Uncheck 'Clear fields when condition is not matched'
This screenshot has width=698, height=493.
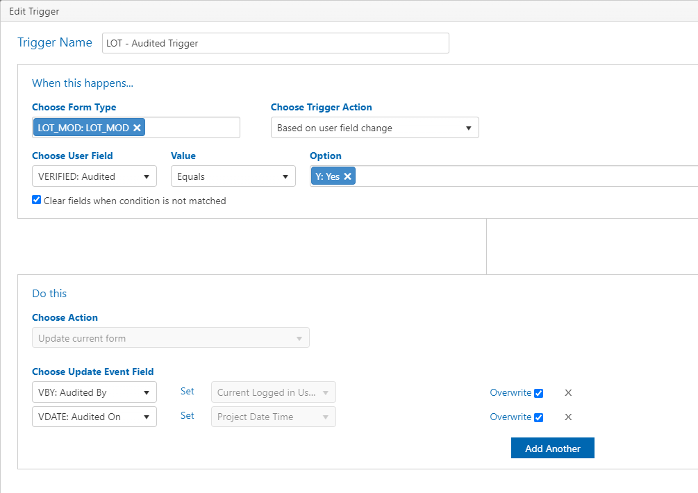[37, 200]
